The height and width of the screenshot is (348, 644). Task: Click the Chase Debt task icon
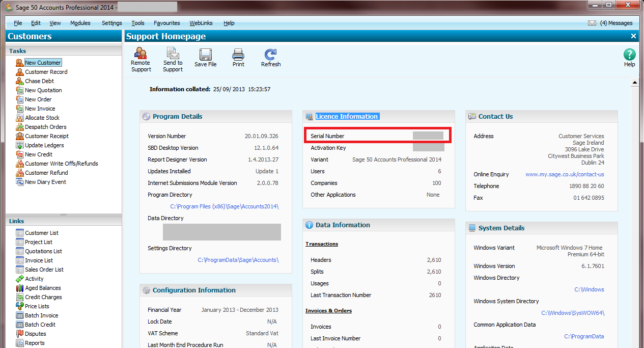tap(20, 81)
